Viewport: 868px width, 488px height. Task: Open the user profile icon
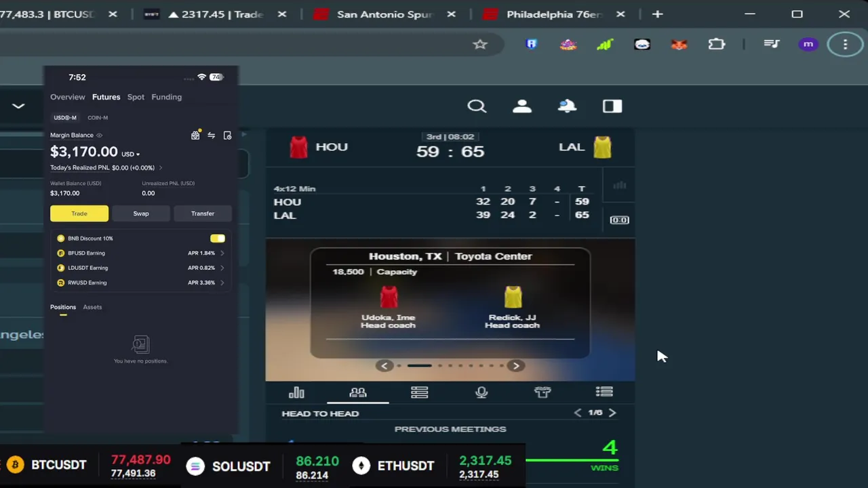[x=521, y=106]
